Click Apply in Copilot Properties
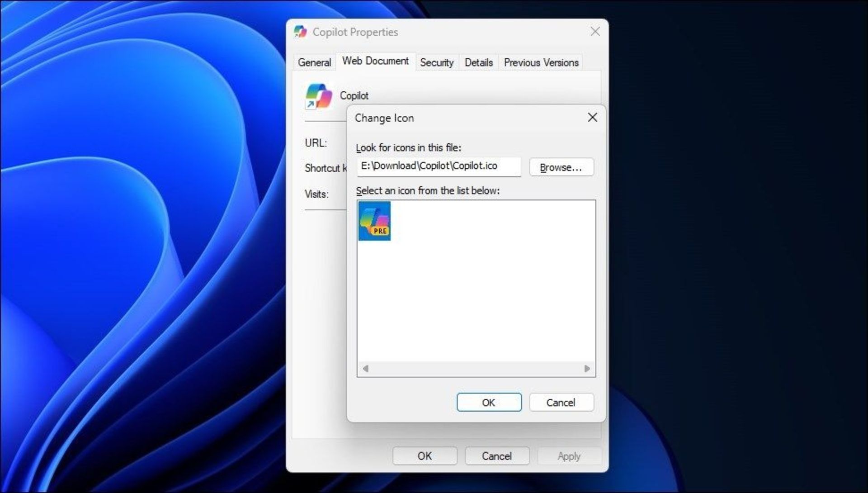The width and height of the screenshot is (868, 493). 568,455
